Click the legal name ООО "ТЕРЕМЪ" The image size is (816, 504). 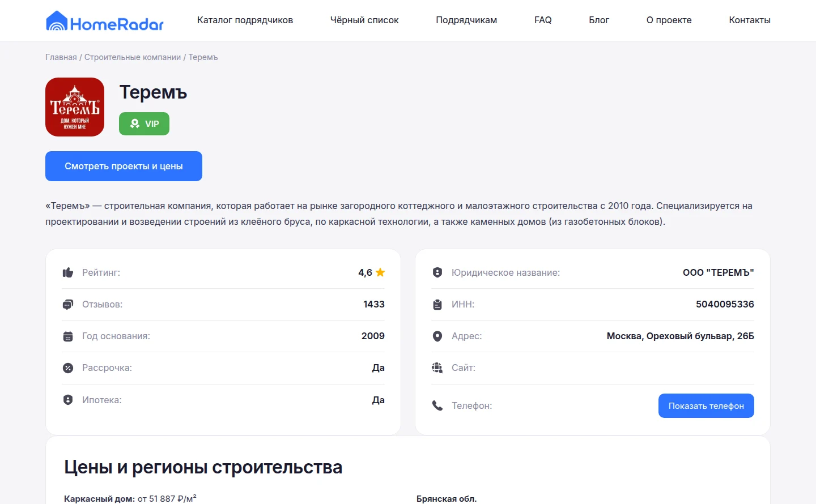pyautogui.click(x=719, y=273)
